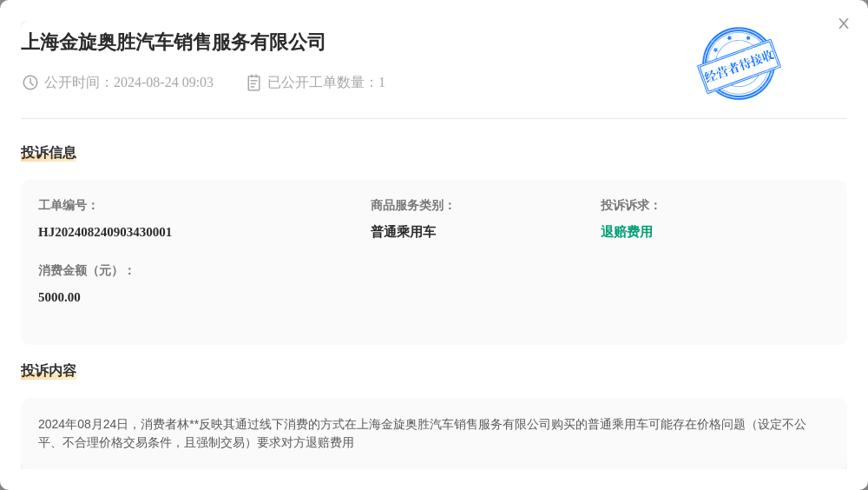Click the 消费金额（元） label
This screenshot has height=490, width=868.
point(85,271)
